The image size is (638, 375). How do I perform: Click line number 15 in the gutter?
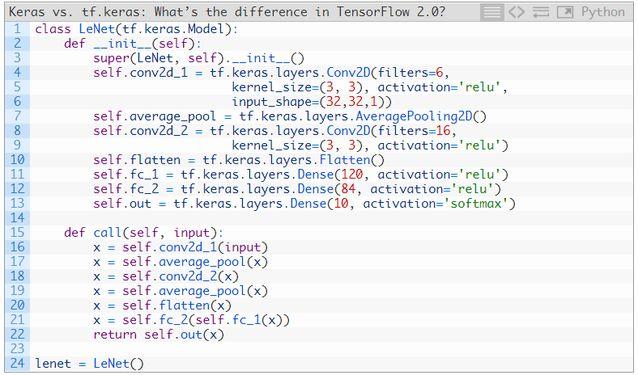[x=17, y=233]
